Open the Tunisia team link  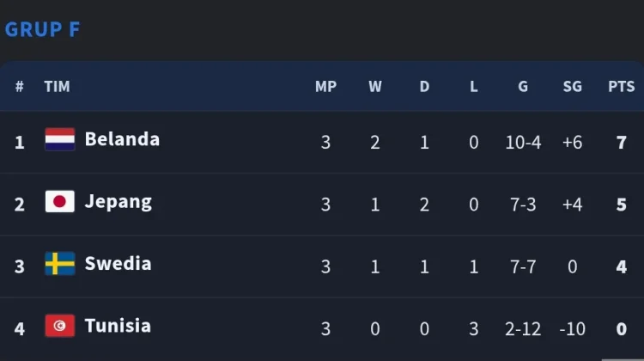(x=118, y=326)
